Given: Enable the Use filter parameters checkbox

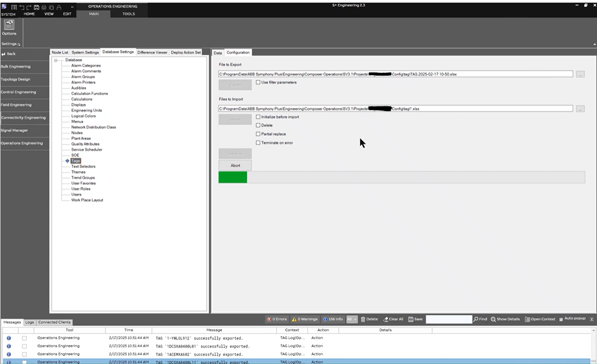Looking at the screenshot, I should click(x=258, y=82).
